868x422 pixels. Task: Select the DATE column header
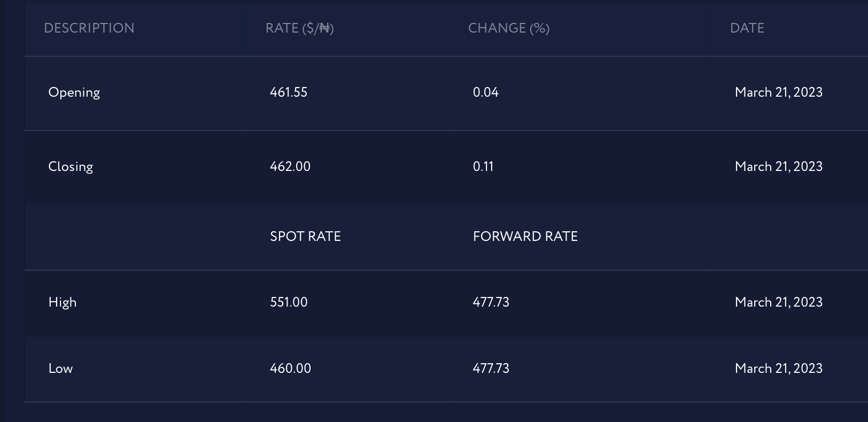click(x=747, y=28)
